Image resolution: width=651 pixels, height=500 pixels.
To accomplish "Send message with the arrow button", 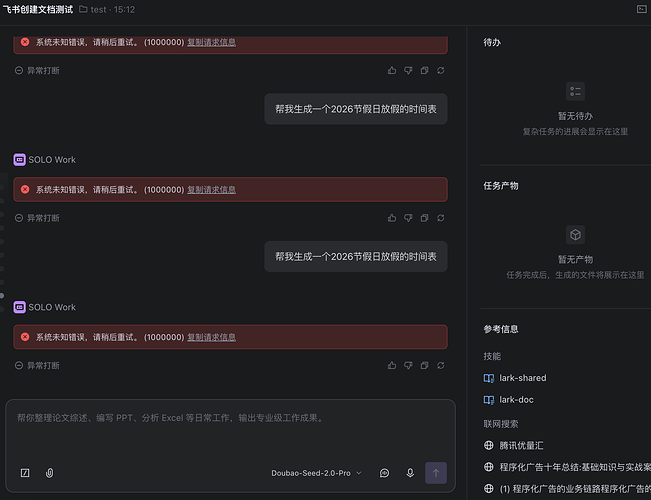I will point(436,473).
